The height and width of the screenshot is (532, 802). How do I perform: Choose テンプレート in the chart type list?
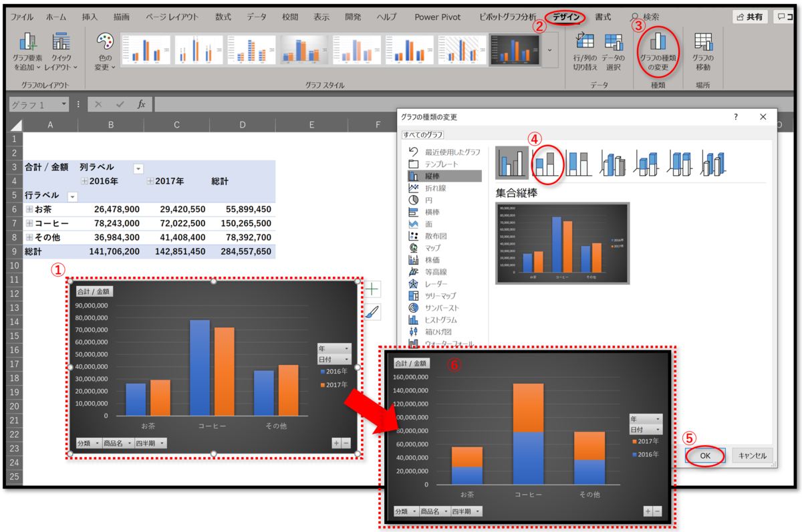(444, 164)
